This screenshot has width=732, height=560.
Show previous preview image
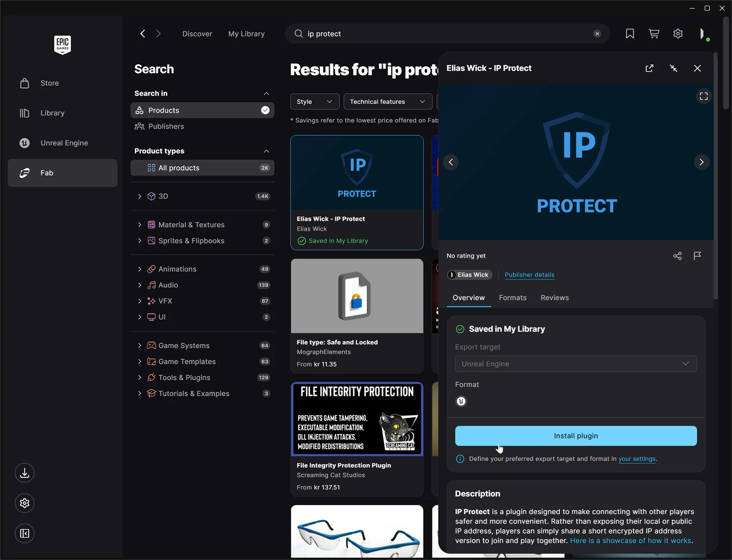(x=451, y=162)
